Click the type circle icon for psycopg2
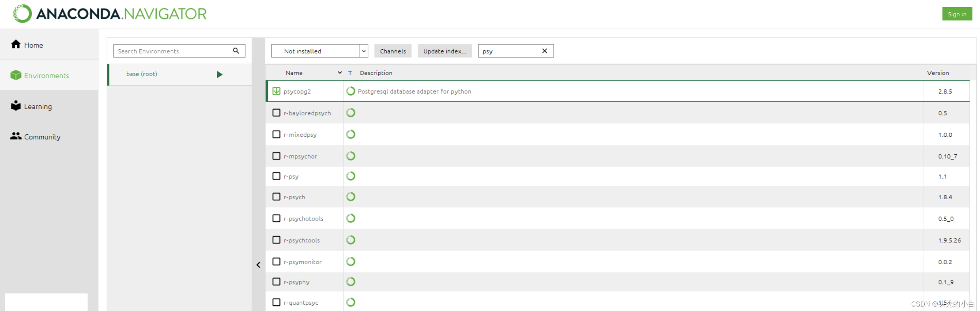980x311 pixels. coord(351,91)
